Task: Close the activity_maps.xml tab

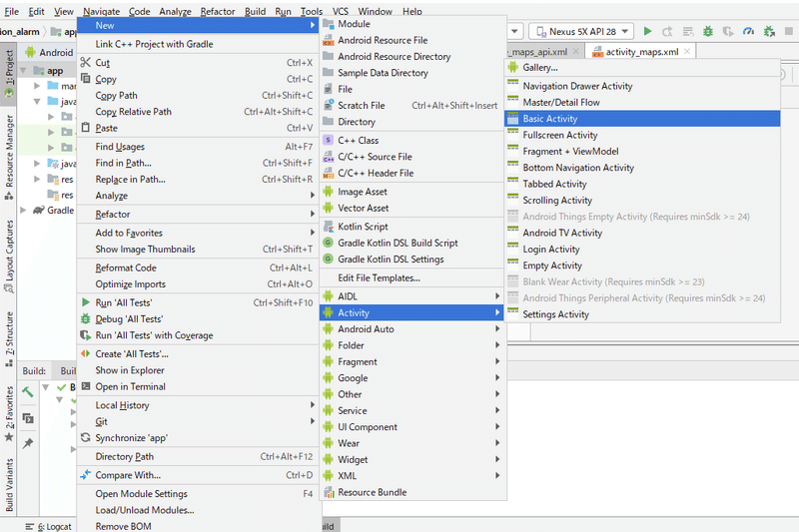Action: pyautogui.click(x=687, y=52)
